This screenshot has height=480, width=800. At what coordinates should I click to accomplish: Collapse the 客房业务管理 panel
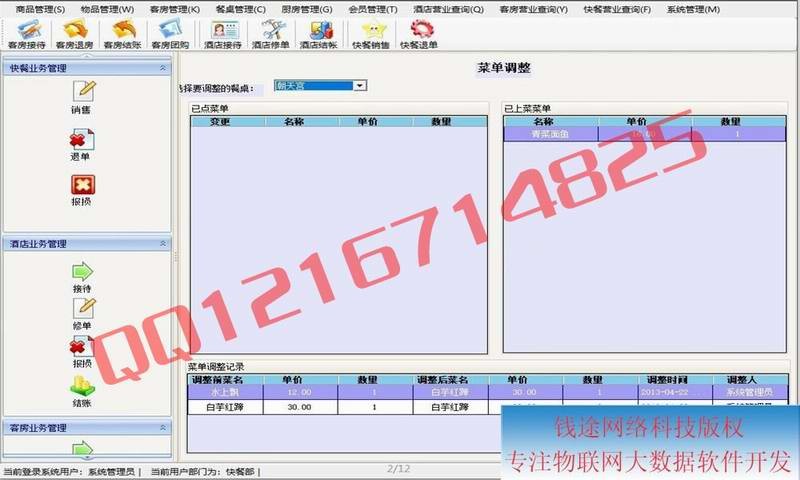pos(163,427)
